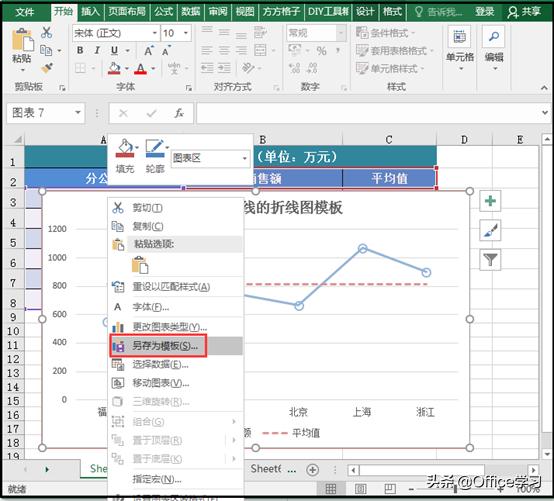Select 选择数据(E)... menu item
Screen dimensions: 554x501
[x=176, y=364]
